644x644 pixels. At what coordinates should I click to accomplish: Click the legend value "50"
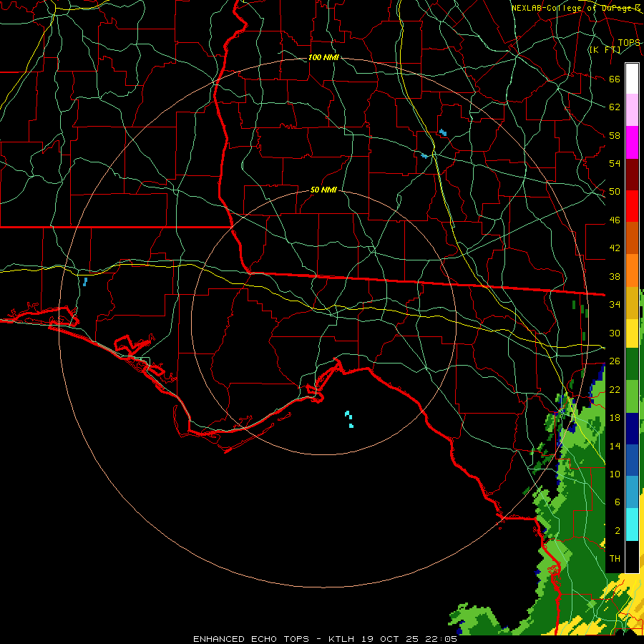point(615,192)
